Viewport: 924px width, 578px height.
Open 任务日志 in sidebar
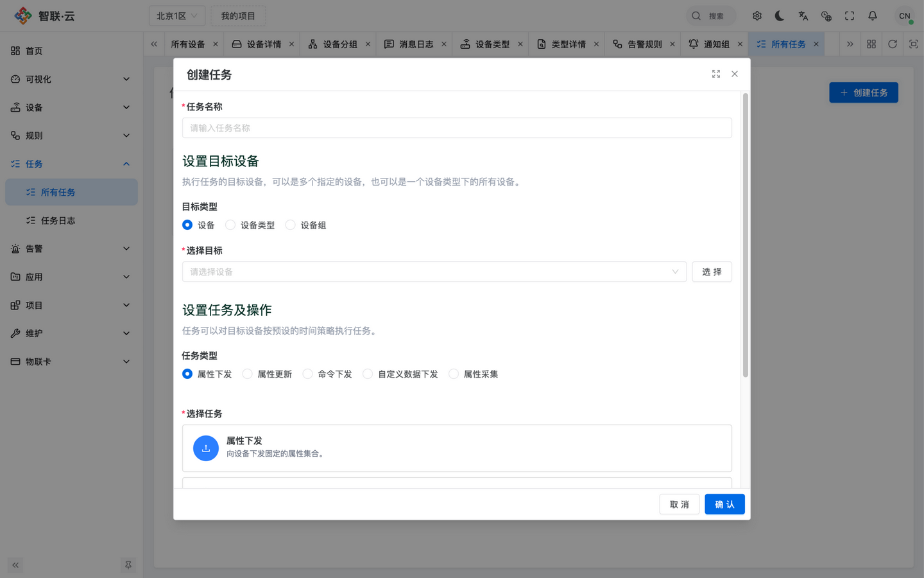click(71, 220)
